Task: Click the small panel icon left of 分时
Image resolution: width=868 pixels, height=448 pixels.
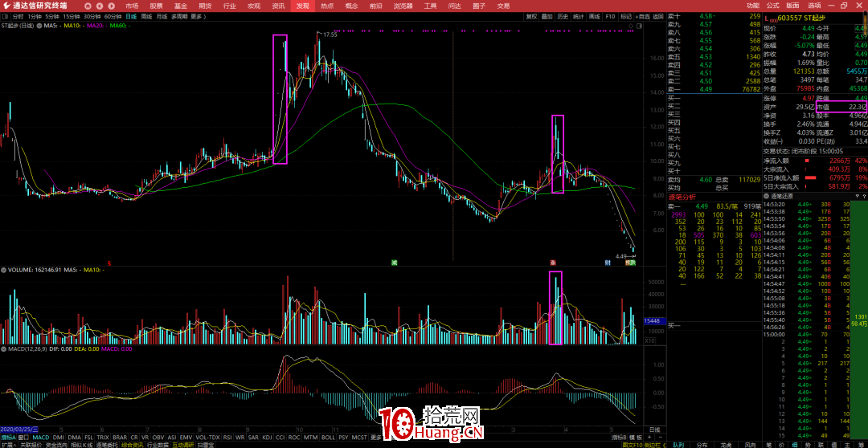Action: tap(5, 17)
